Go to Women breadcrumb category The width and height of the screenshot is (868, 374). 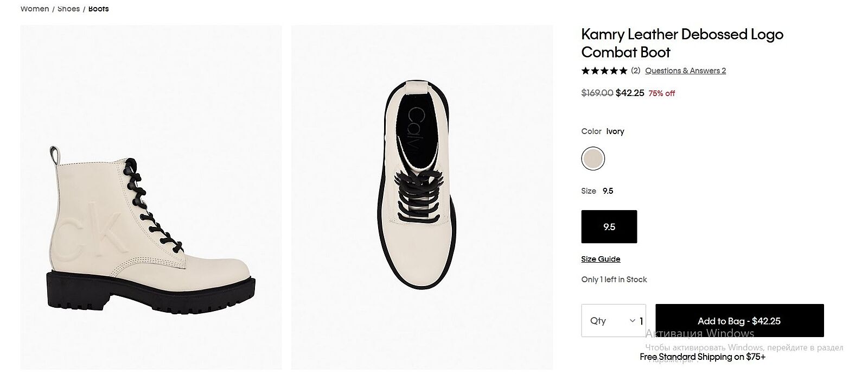click(35, 9)
